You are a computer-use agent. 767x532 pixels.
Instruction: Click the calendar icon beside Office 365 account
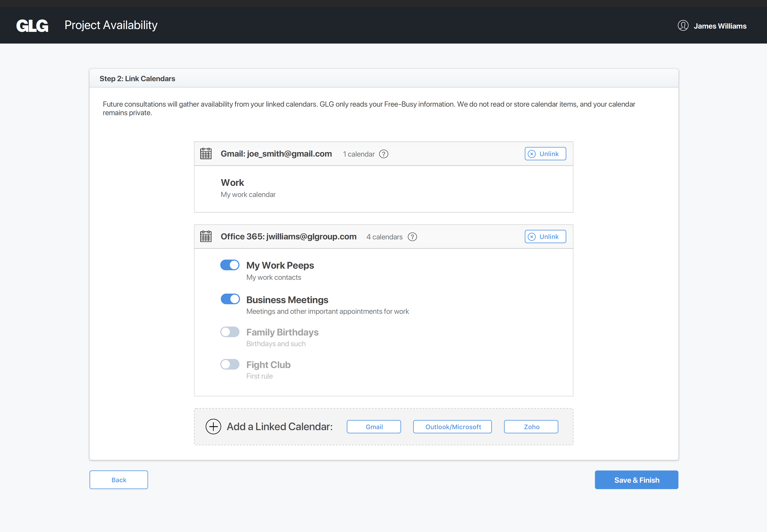(x=206, y=236)
